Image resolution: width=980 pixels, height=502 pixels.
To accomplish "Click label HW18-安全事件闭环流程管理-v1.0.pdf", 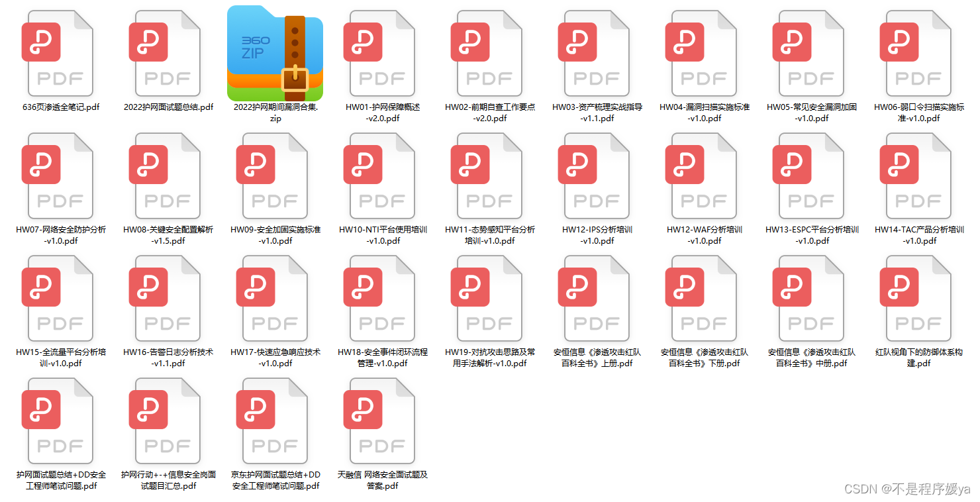I will [383, 358].
